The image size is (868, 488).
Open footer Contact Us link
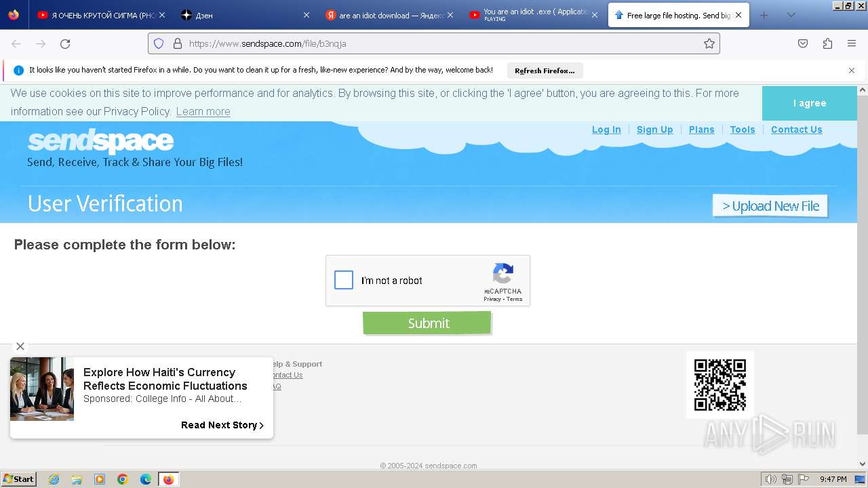(287, 375)
